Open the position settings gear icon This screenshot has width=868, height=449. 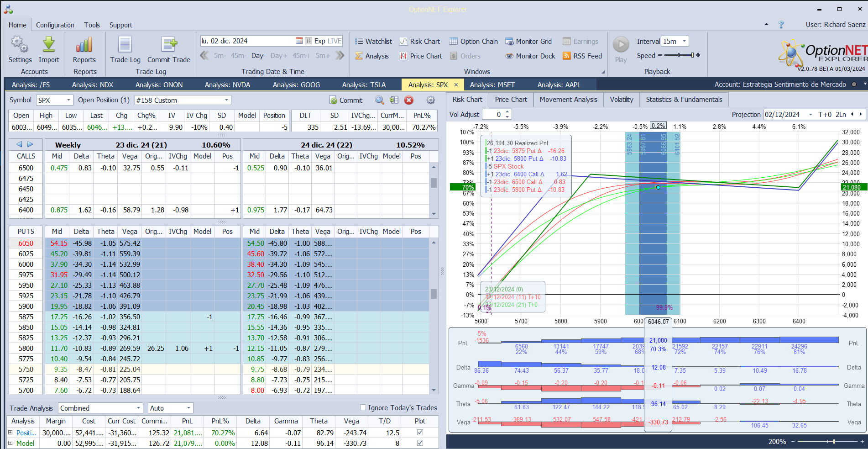point(430,100)
